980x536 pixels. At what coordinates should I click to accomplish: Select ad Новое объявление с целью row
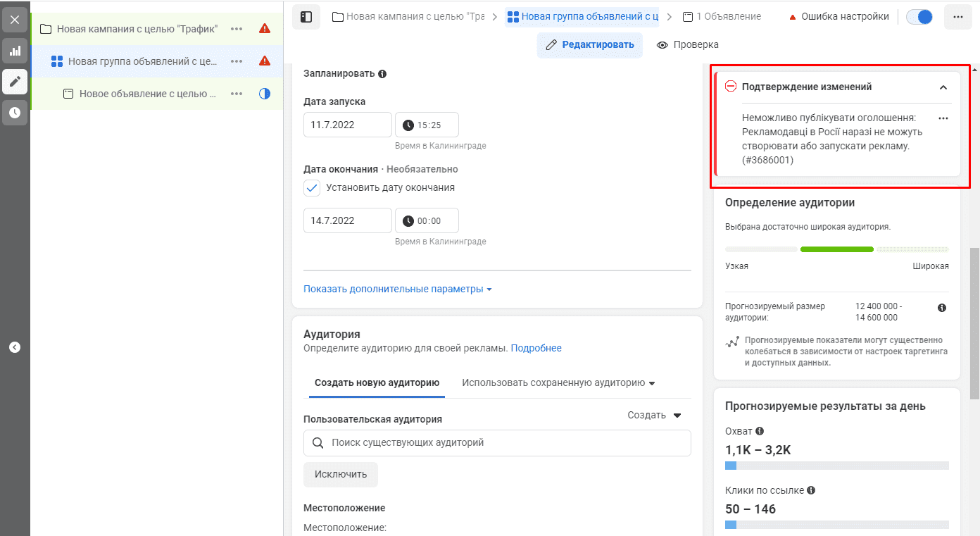coord(148,94)
